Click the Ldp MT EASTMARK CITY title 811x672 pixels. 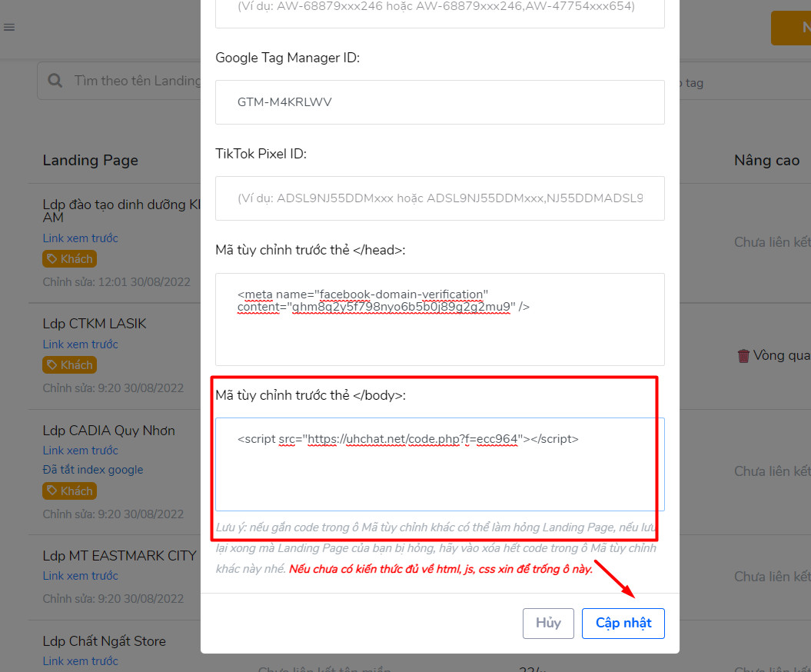point(119,556)
